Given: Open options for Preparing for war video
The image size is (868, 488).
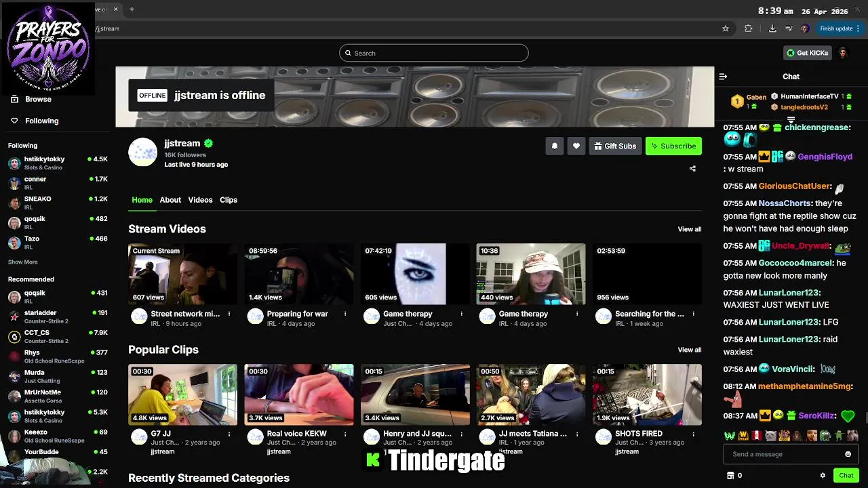Looking at the screenshot, I should (x=345, y=314).
